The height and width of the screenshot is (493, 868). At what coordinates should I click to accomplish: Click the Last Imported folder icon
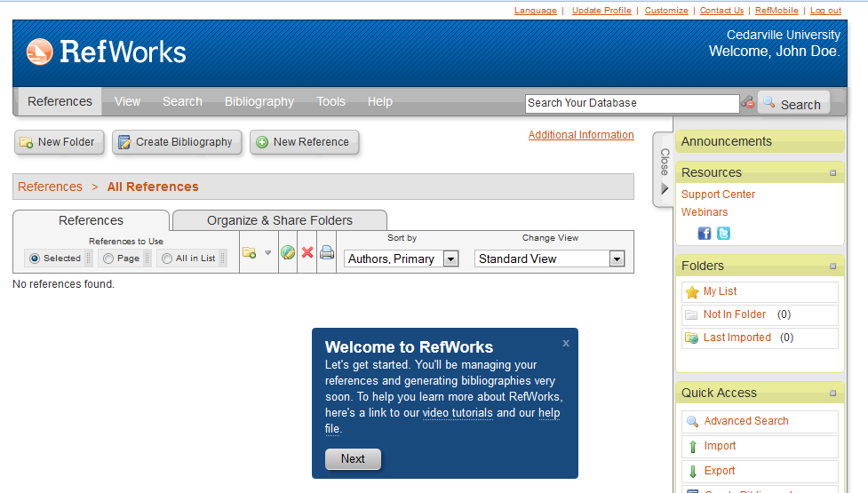click(x=691, y=338)
